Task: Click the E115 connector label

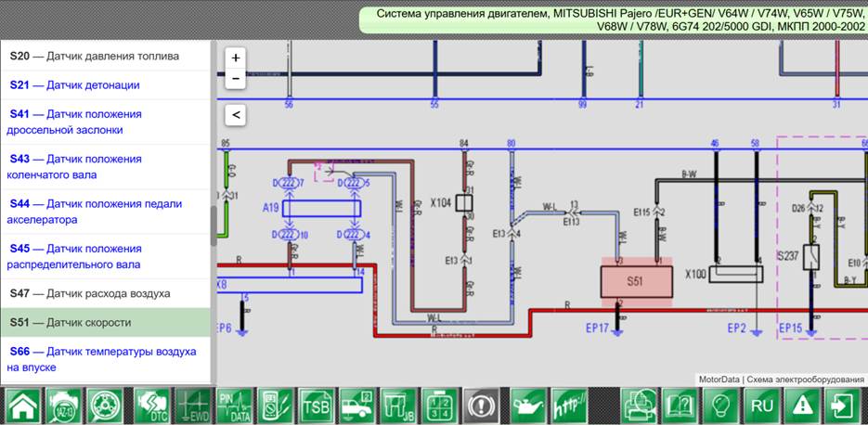Action: tap(641, 211)
